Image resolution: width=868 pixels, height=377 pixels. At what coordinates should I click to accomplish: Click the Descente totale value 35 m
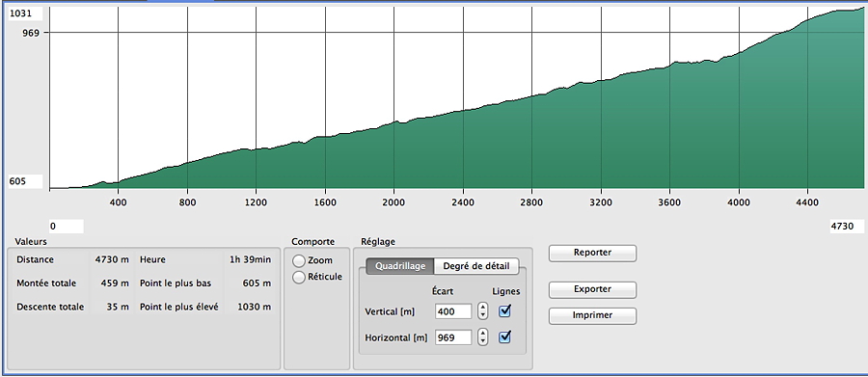(118, 307)
